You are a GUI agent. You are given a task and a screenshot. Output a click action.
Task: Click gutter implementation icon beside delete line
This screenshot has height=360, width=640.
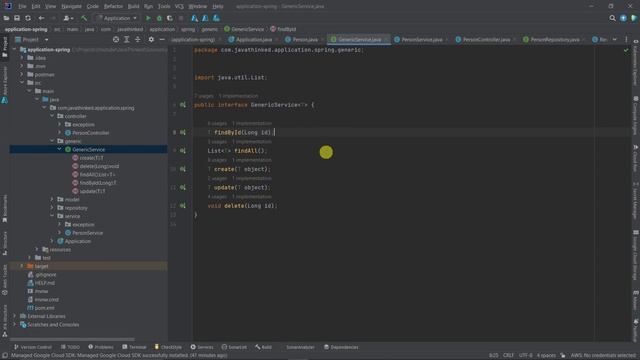point(183,206)
